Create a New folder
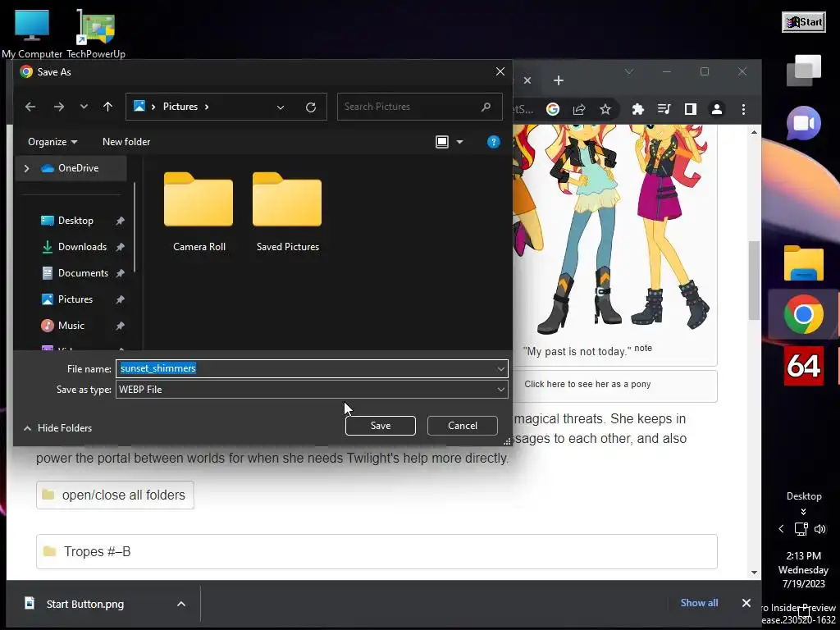The height and width of the screenshot is (630, 840). [126, 142]
